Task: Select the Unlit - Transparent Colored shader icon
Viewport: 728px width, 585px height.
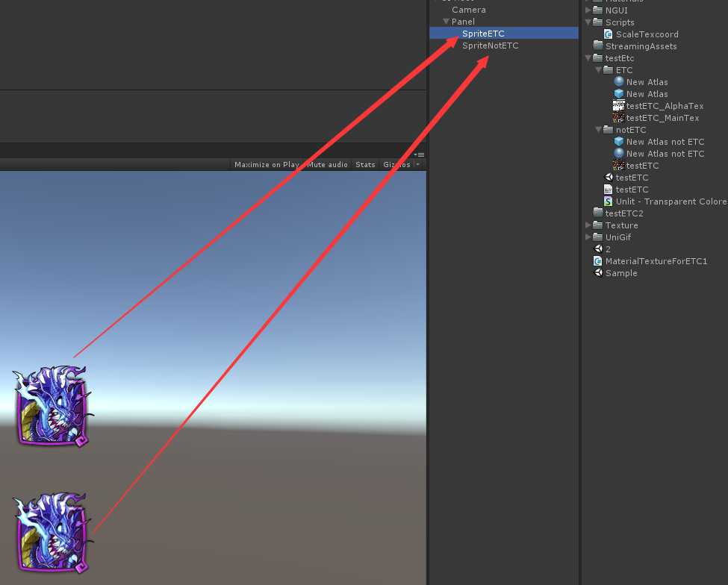Action: pyautogui.click(x=609, y=201)
